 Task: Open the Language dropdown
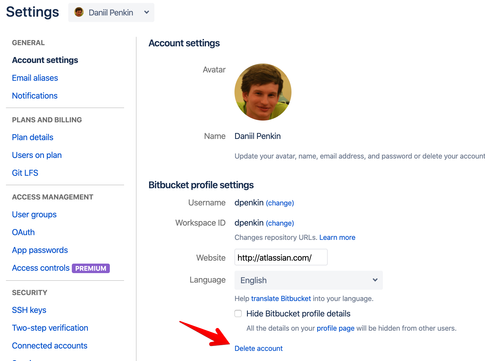(309, 280)
